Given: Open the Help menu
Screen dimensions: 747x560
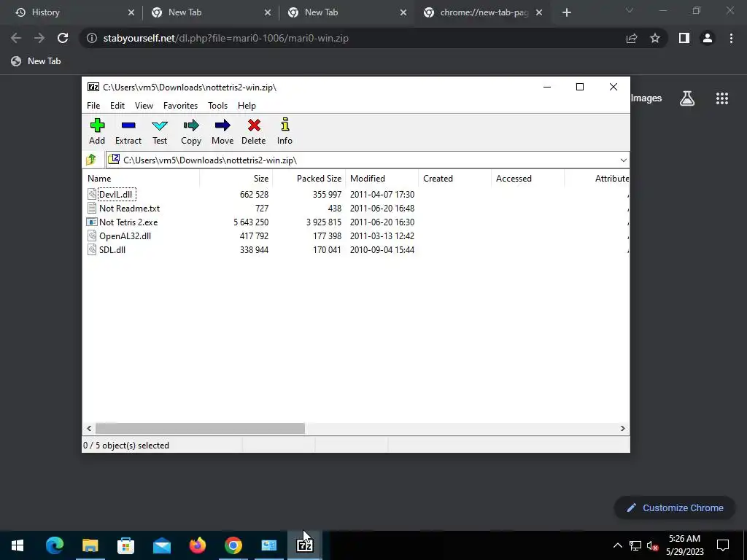Looking at the screenshot, I should 247,106.
